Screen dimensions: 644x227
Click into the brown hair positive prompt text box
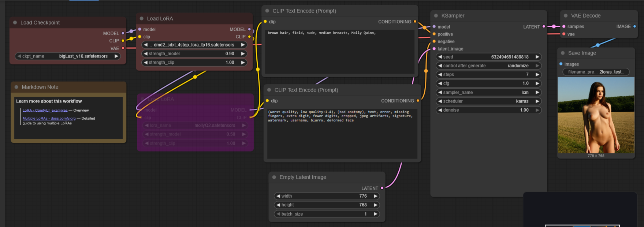(339, 52)
